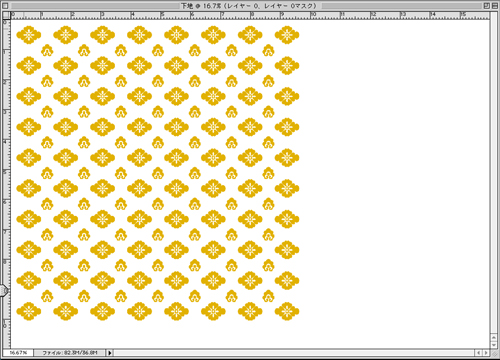The height and width of the screenshot is (360, 500).
Task: Click the ruler origin box at top-left corner
Action: pos(6,15)
